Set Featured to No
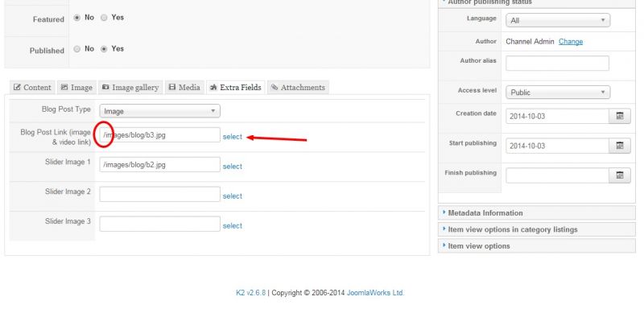The width and height of the screenshot is (644, 309). tap(76, 18)
